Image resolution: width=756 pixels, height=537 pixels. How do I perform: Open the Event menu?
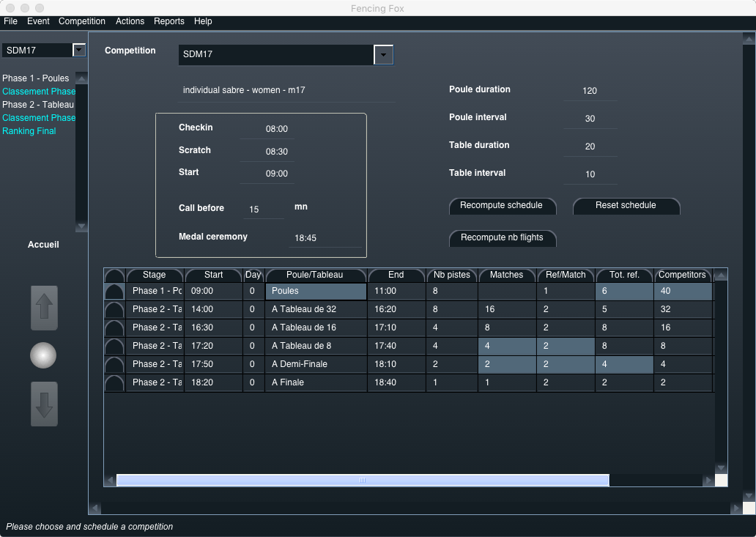point(38,21)
